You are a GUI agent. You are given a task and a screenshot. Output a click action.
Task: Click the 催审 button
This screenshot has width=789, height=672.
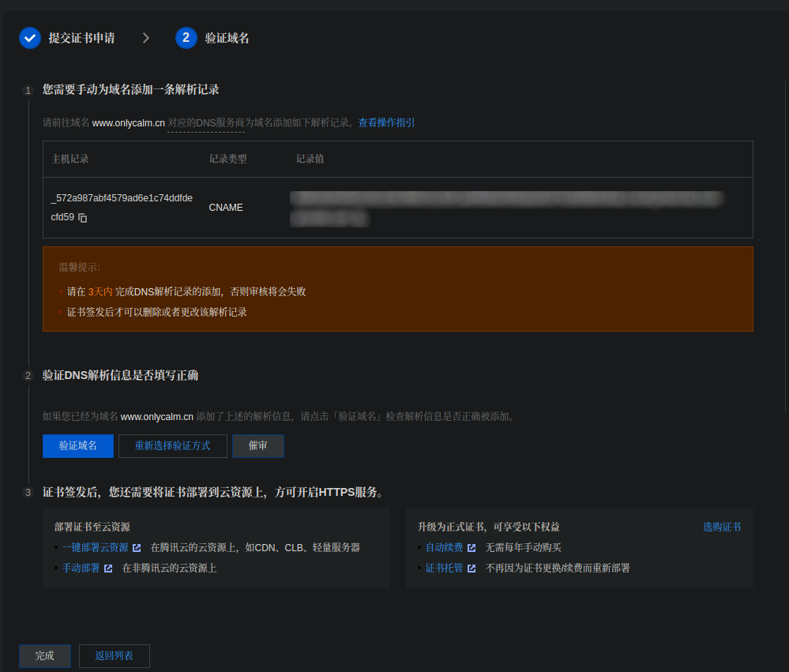(x=258, y=446)
